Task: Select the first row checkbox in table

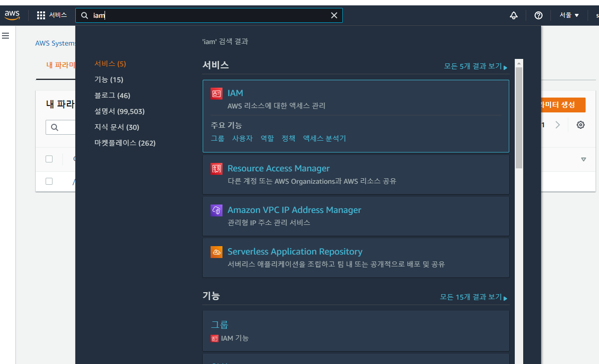Action: [x=49, y=181]
